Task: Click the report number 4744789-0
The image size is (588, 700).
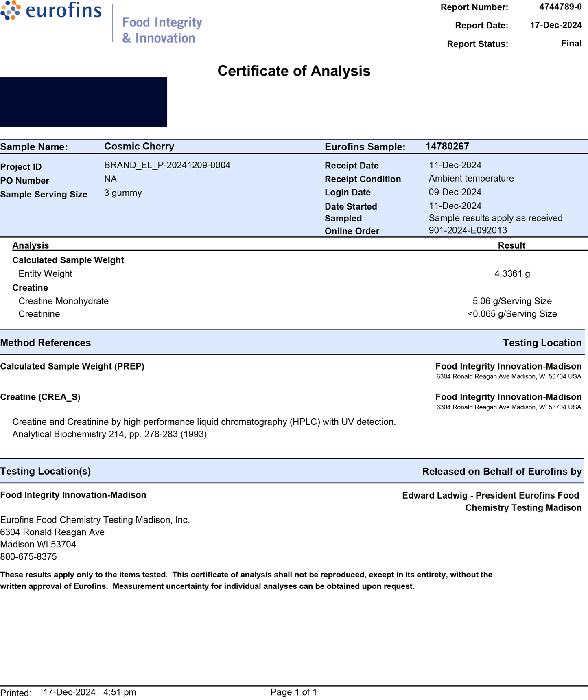Action: point(560,7)
